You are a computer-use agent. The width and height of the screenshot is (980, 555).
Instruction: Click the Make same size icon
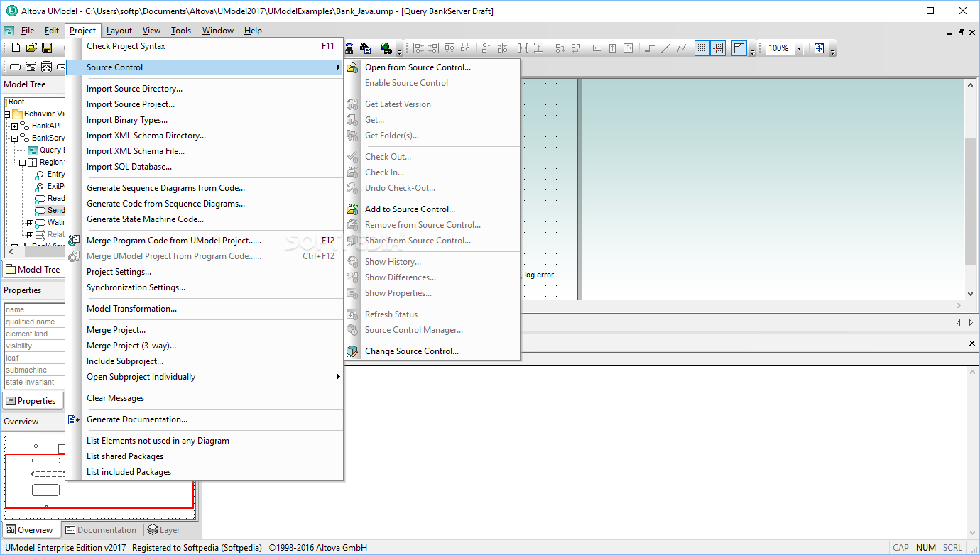(x=628, y=48)
